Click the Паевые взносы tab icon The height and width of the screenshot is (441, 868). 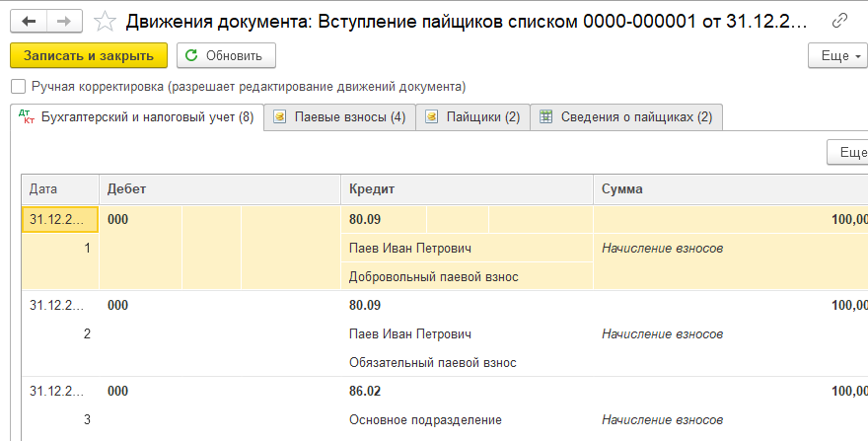[280, 117]
